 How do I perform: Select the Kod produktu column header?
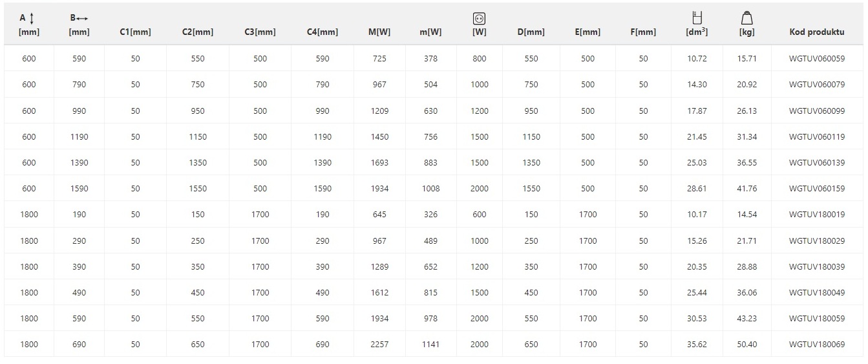(x=816, y=32)
